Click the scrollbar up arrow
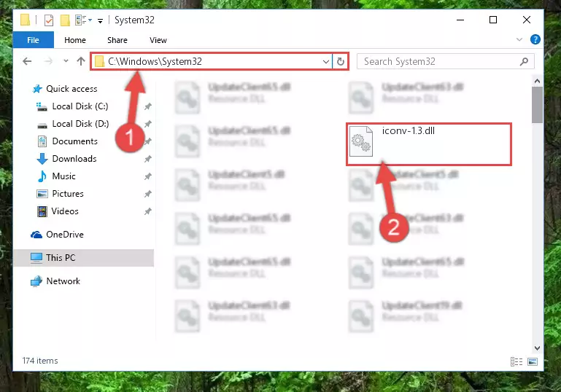This screenshot has height=392, width=561. click(537, 81)
